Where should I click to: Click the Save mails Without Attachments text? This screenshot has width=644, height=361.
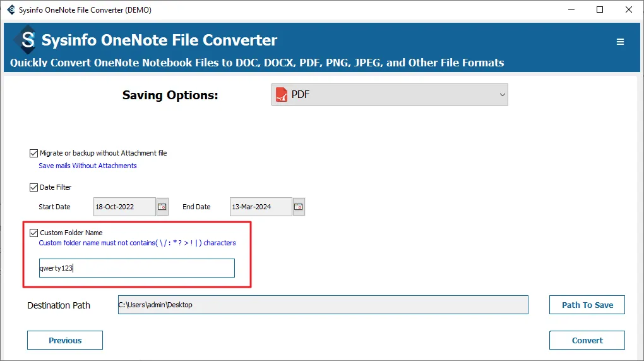(x=88, y=166)
